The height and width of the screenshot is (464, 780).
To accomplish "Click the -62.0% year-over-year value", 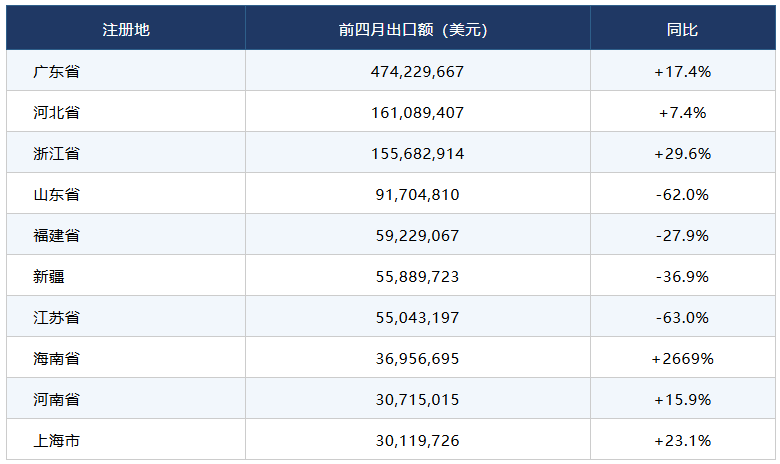I will 682,194.
